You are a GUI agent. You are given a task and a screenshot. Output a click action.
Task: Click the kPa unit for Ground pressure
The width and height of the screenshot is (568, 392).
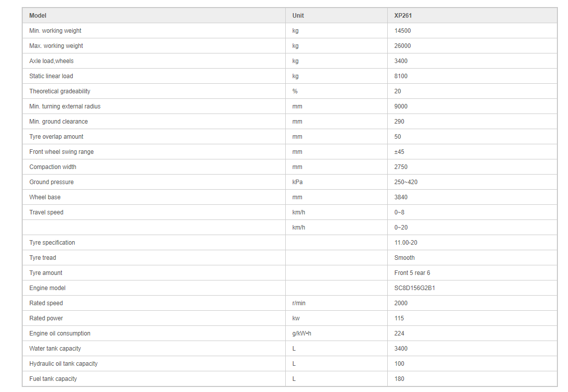[297, 182]
